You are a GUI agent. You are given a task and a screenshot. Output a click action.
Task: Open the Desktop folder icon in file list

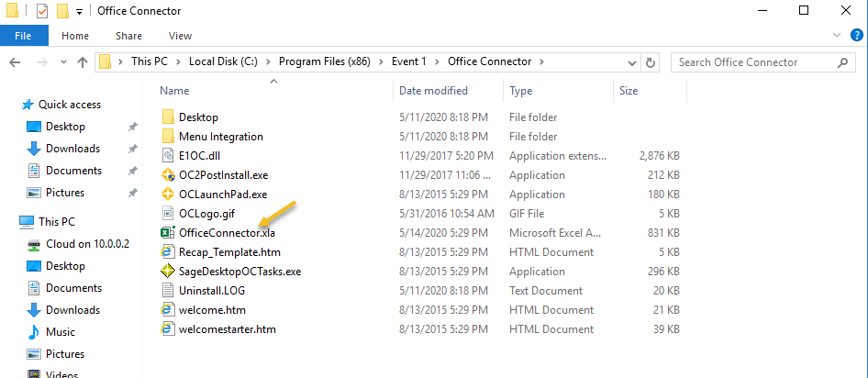[168, 117]
